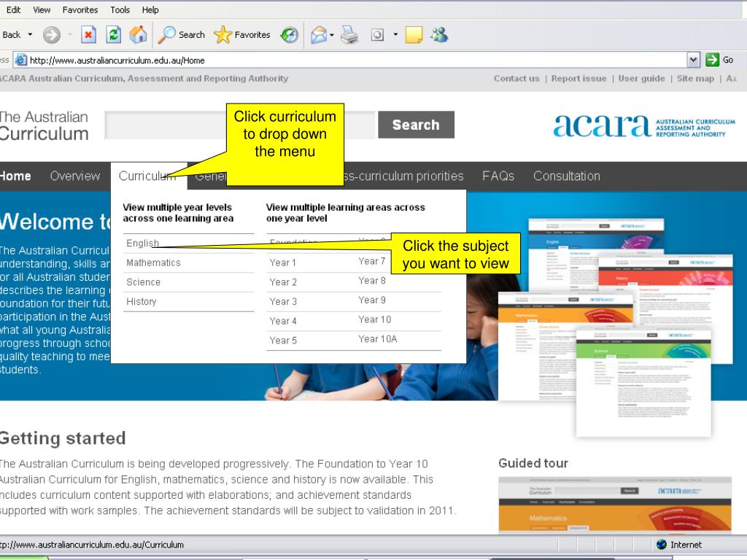Open the Edit button dropdown arrow
The image size is (747, 560).
click(395, 35)
